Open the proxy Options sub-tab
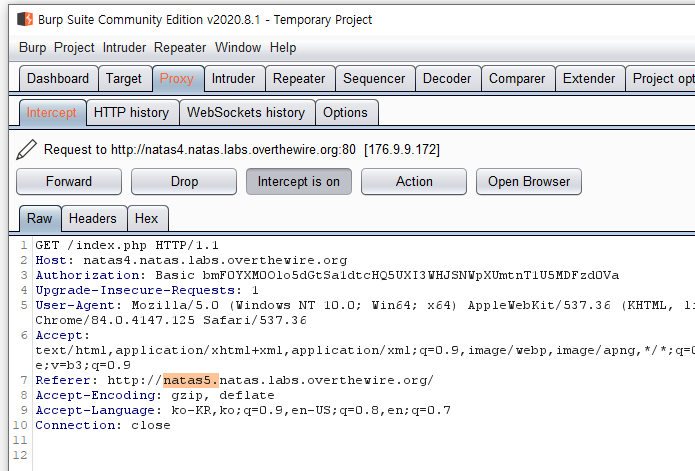Viewport: 695px width, 471px height. coord(345,113)
